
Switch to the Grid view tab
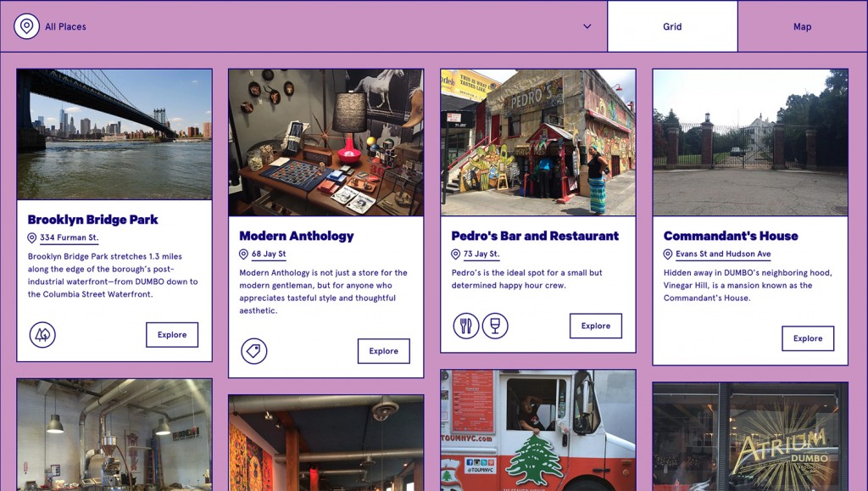point(672,26)
